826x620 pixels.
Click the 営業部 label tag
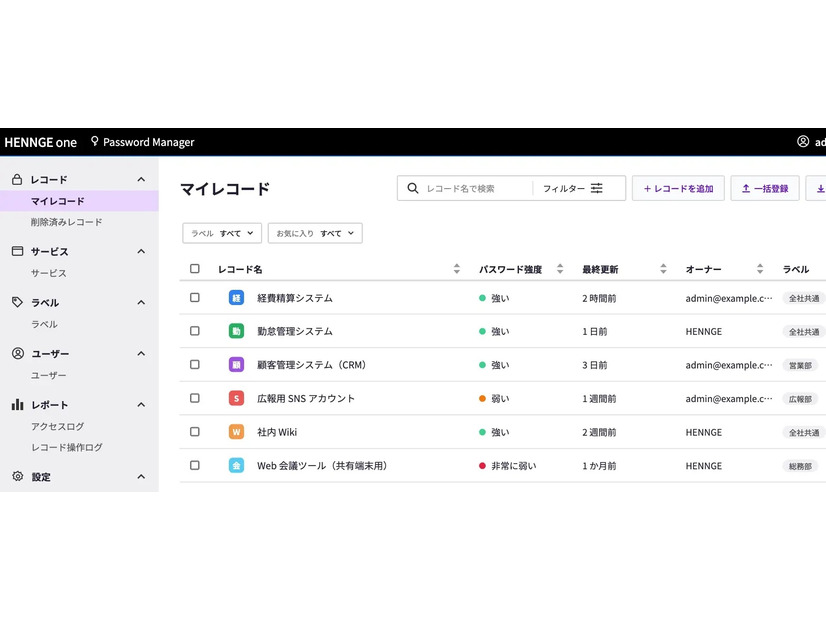click(800, 365)
